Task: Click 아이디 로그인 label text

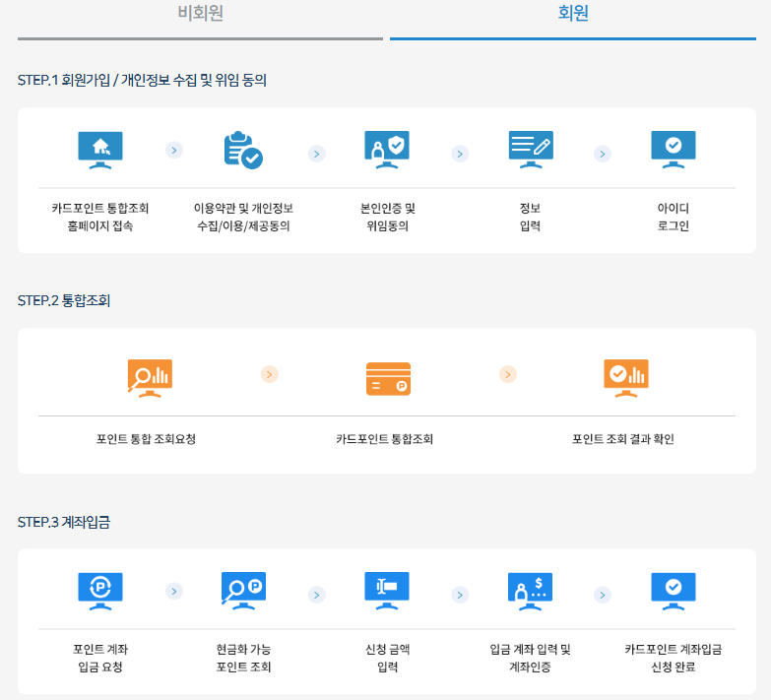Action: point(674,217)
